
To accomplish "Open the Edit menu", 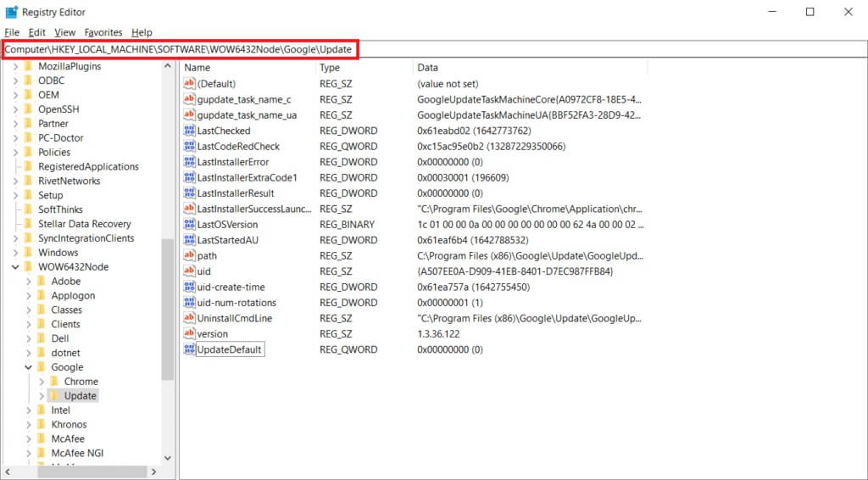I will tap(37, 32).
